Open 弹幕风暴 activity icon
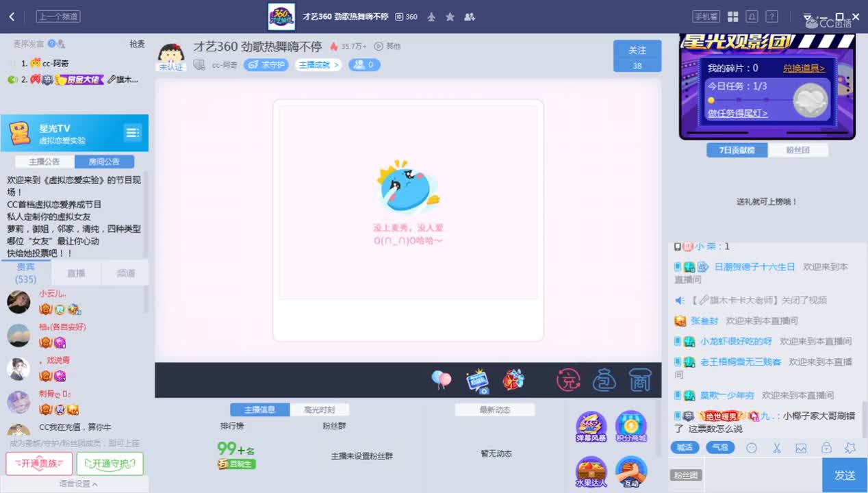 [x=591, y=427]
